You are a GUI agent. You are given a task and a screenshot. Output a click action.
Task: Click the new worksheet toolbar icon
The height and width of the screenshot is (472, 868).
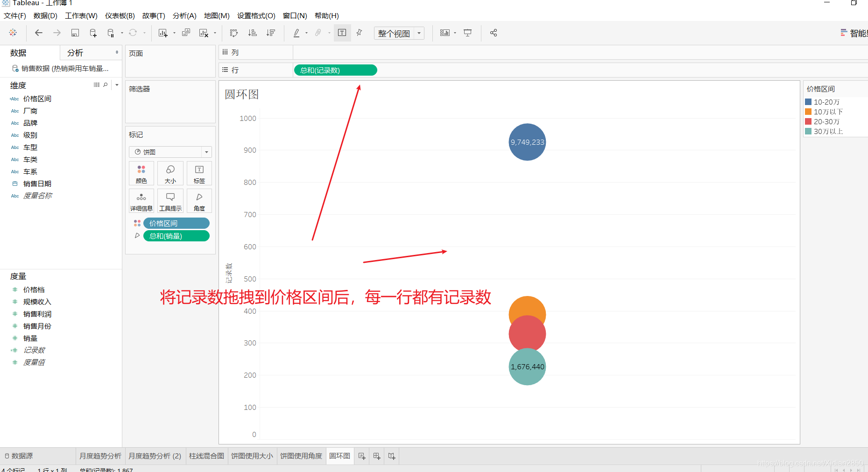tap(163, 33)
